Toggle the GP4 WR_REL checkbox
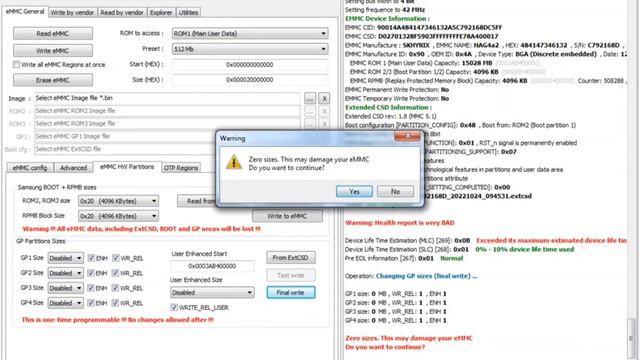 pos(116,303)
